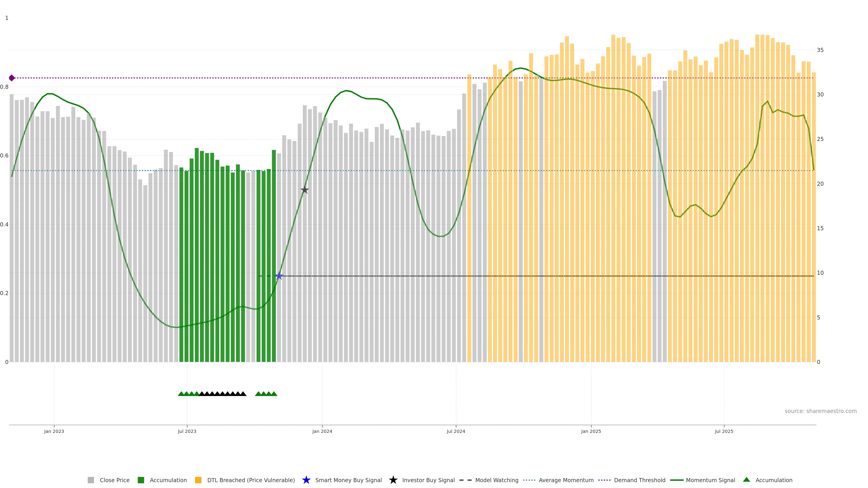This screenshot has height=488, width=868.
Task: Toggle the Momentum Signal legend entry
Action: click(x=710, y=480)
